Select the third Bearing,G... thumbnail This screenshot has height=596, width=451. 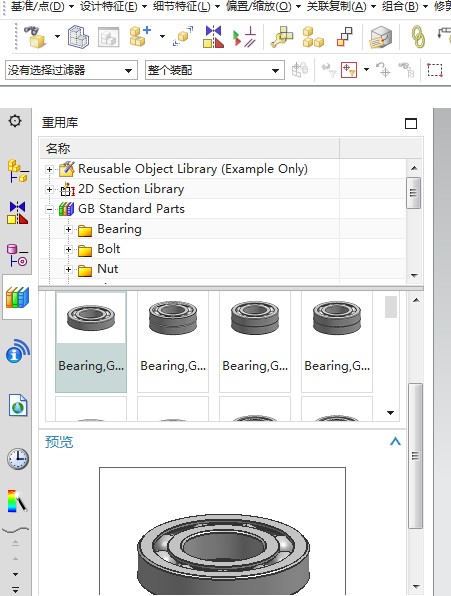(x=255, y=341)
